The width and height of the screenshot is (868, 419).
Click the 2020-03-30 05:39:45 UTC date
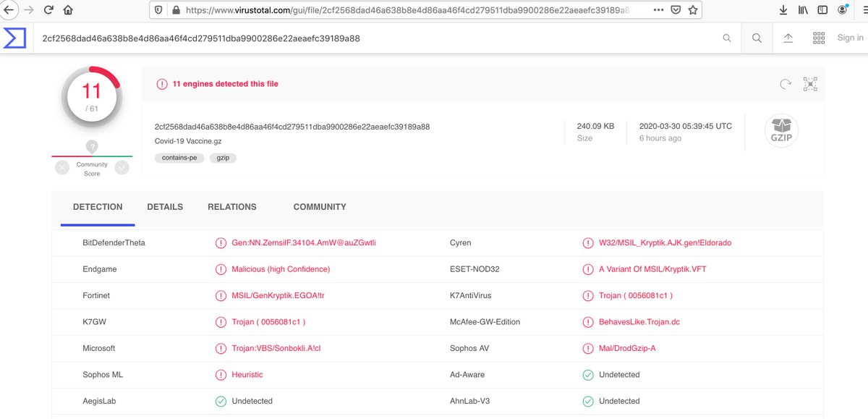click(x=686, y=126)
